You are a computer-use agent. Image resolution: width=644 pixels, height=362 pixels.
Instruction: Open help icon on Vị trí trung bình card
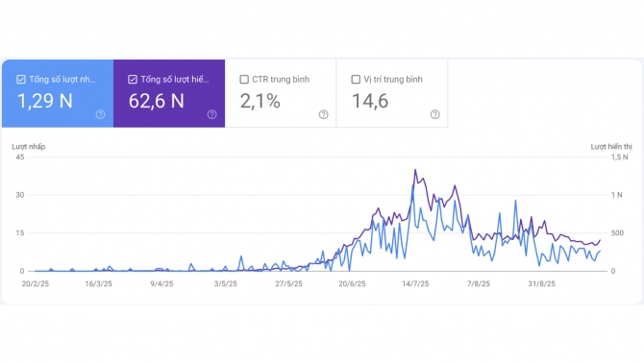point(435,114)
